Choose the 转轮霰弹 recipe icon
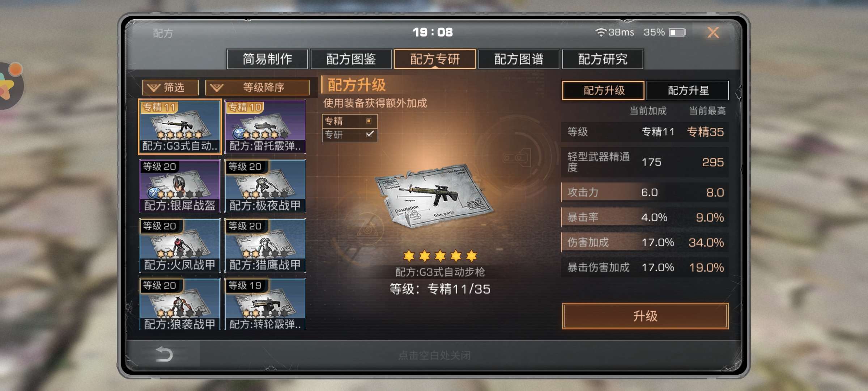The height and width of the screenshot is (391, 868). click(265, 304)
